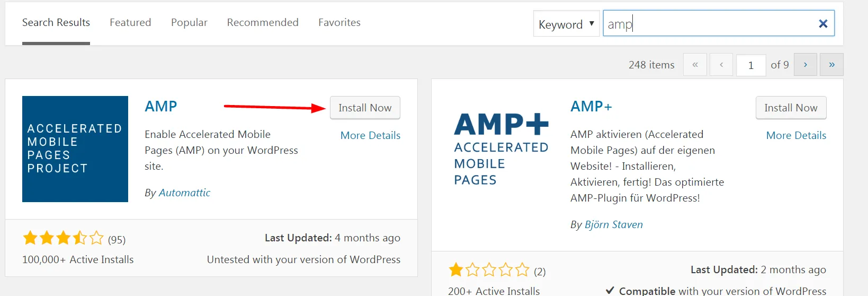Jump to the last page of results
The image size is (868, 296).
(831, 65)
